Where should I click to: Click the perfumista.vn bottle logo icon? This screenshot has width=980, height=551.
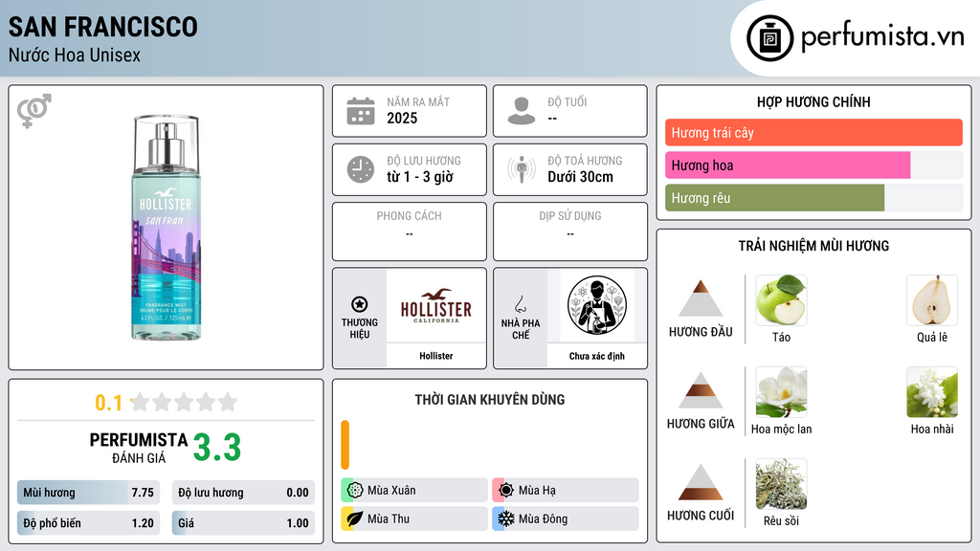[770, 38]
